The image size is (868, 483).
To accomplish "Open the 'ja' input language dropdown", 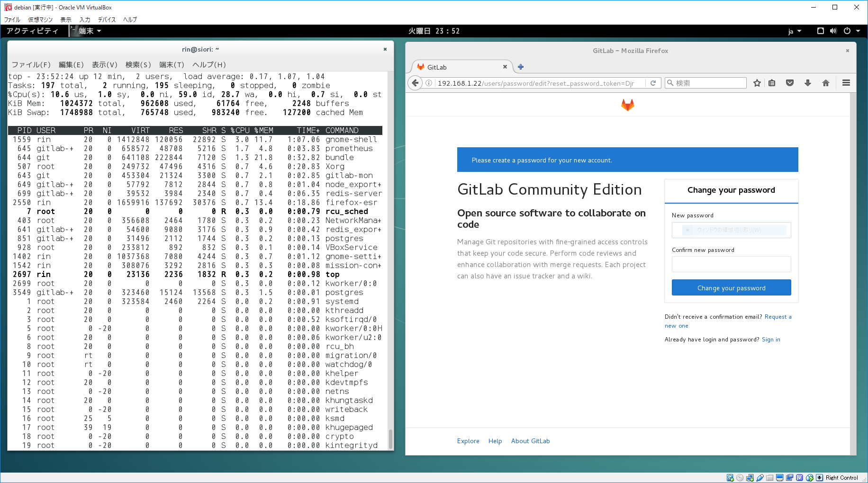I will [x=795, y=31].
